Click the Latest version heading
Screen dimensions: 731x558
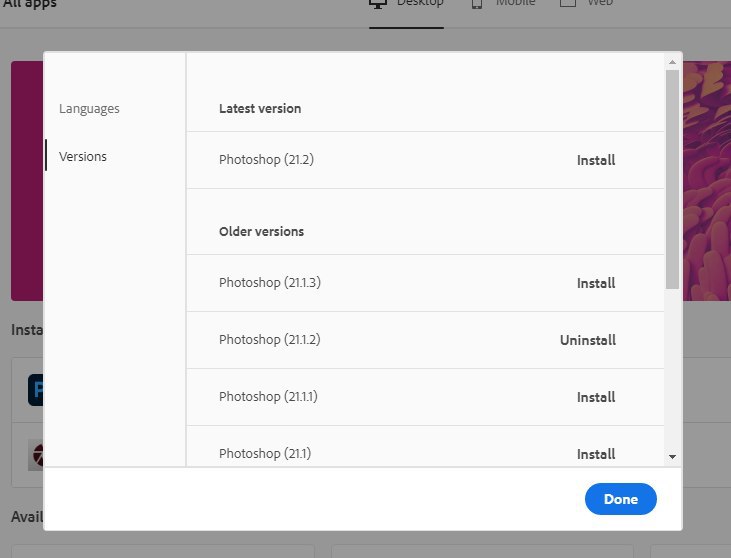[260, 109]
